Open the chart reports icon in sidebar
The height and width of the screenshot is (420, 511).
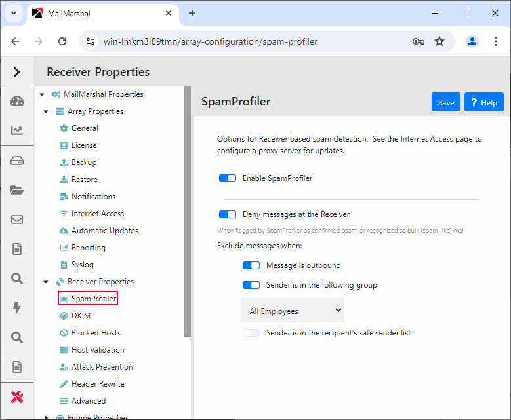pos(17,130)
